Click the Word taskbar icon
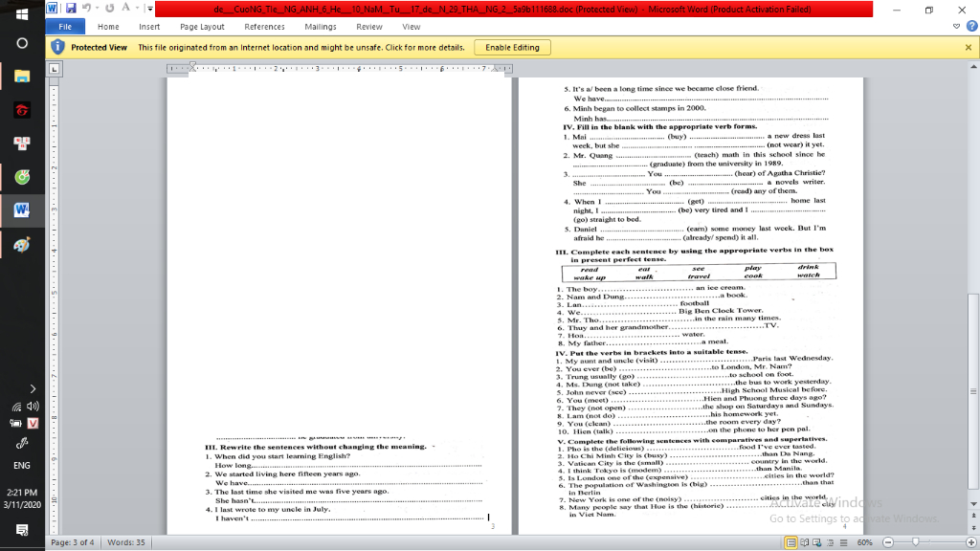980x551 pixels. coord(22,210)
